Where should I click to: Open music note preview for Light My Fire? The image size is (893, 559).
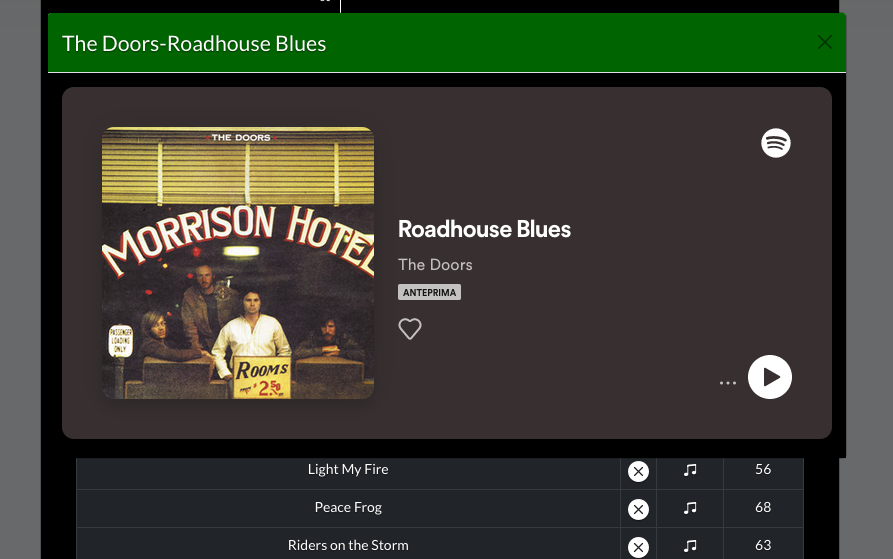click(690, 470)
